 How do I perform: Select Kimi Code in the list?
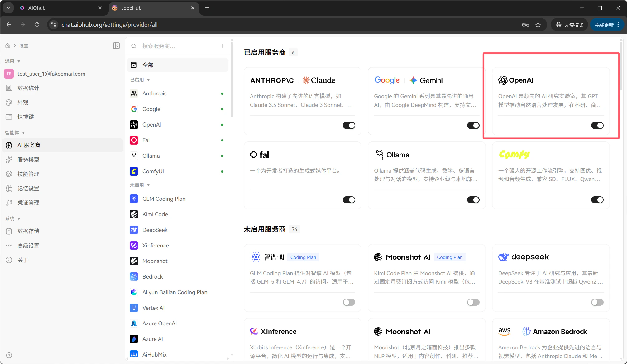[178, 214]
